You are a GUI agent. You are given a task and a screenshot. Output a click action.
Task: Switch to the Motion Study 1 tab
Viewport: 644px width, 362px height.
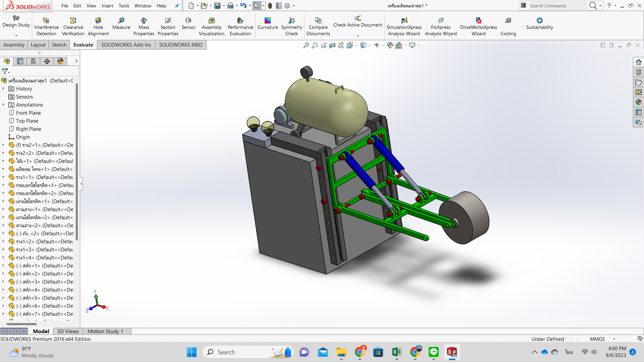coord(105,331)
